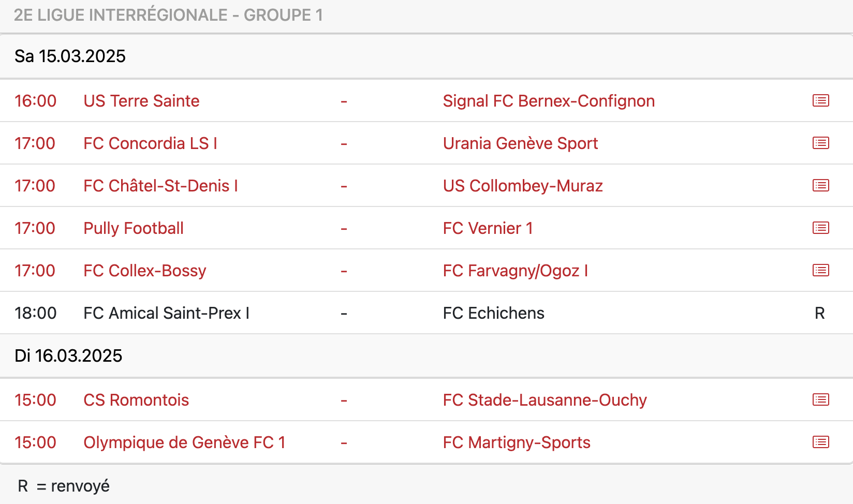The width and height of the screenshot is (853, 504).
Task: Select Olympique de Genève FC 1 link
Action: (x=184, y=442)
